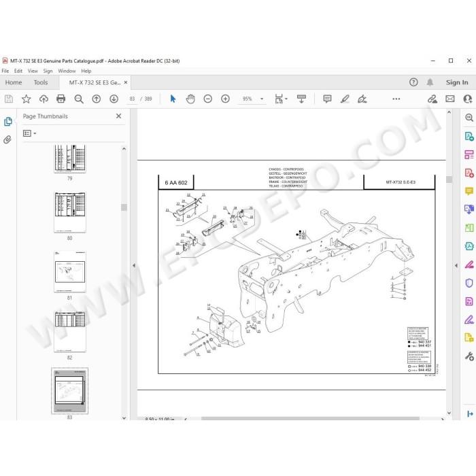The width and height of the screenshot is (476, 476).
Task: Open the Attachments paperclip panel
Action: 7,139
